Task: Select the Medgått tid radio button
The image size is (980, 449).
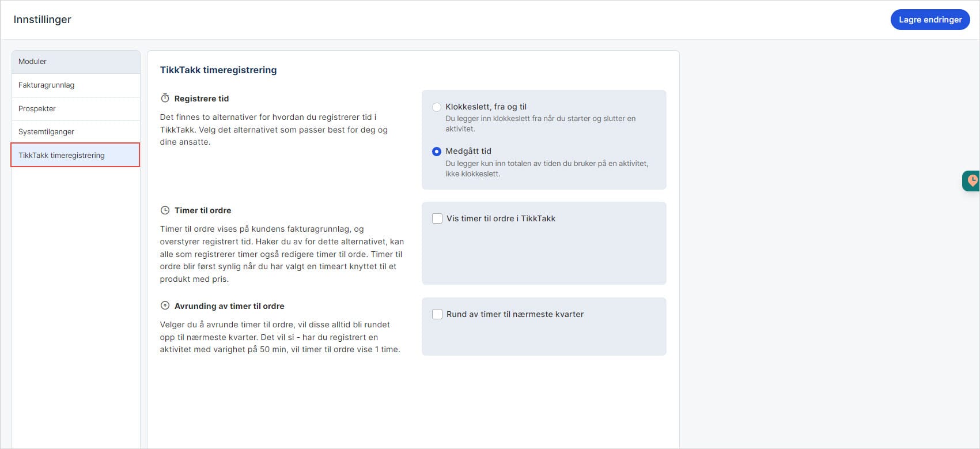Action: tap(437, 152)
